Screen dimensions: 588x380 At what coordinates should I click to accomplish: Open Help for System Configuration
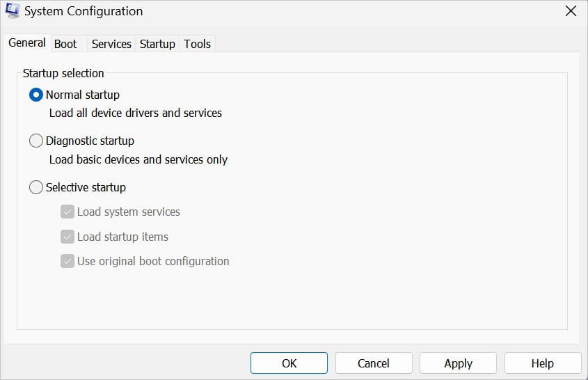pyautogui.click(x=542, y=363)
